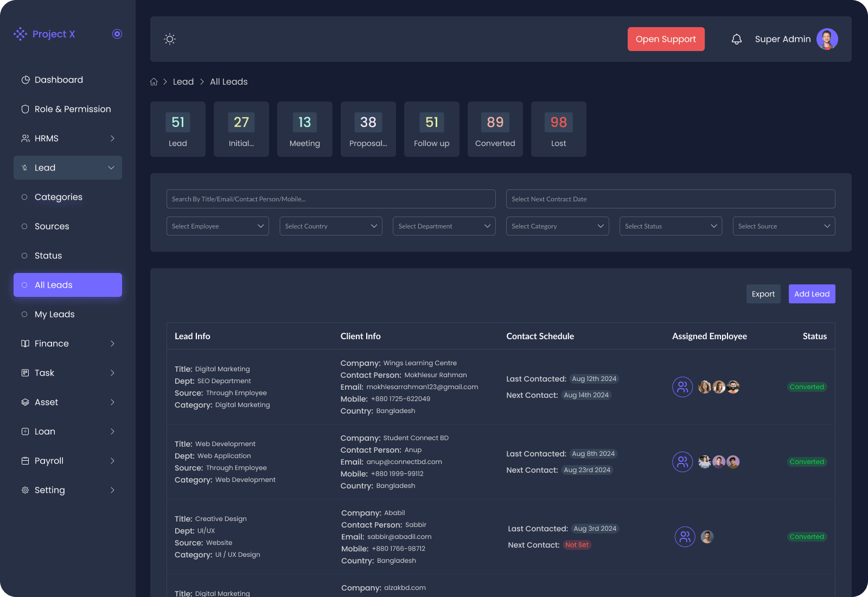Expand the Select Source dropdown
868x597 pixels.
783,226
